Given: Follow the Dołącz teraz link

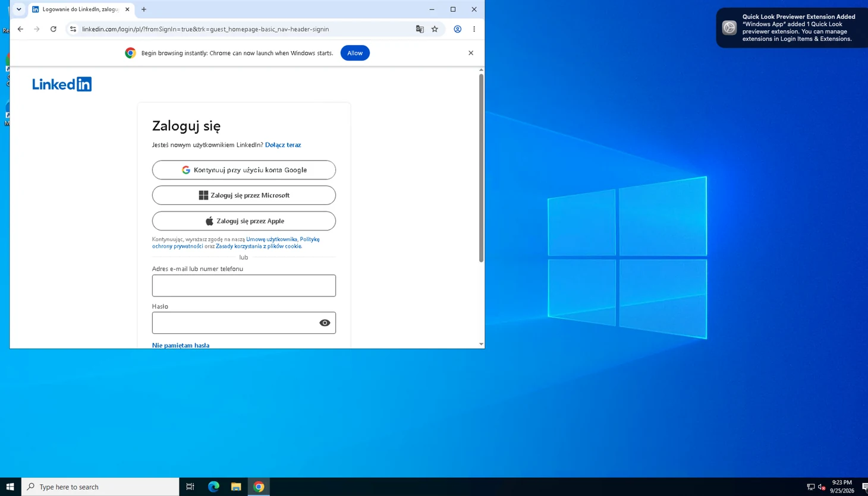Looking at the screenshot, I should tap(283, 145).
